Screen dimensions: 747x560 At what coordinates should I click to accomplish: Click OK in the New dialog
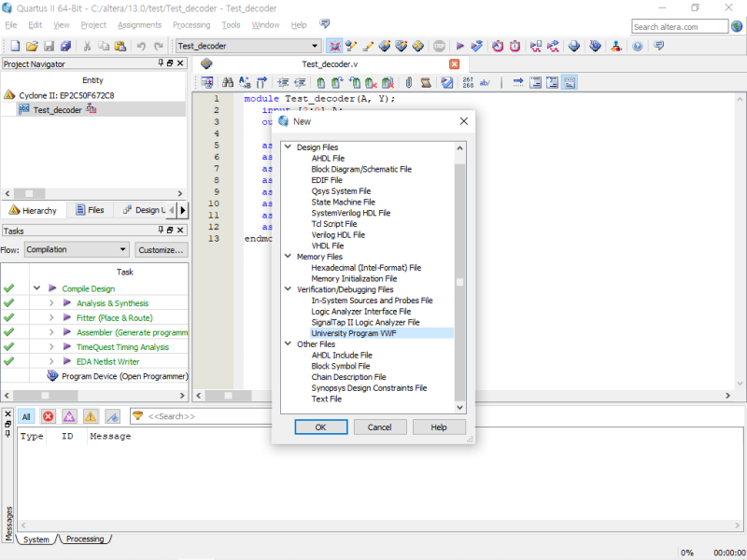[320, 427]
